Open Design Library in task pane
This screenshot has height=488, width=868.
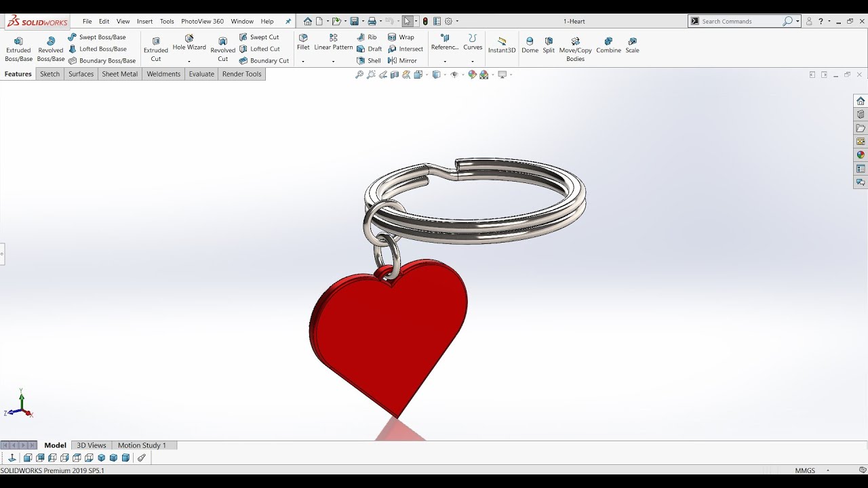click(x=861, y=115)
